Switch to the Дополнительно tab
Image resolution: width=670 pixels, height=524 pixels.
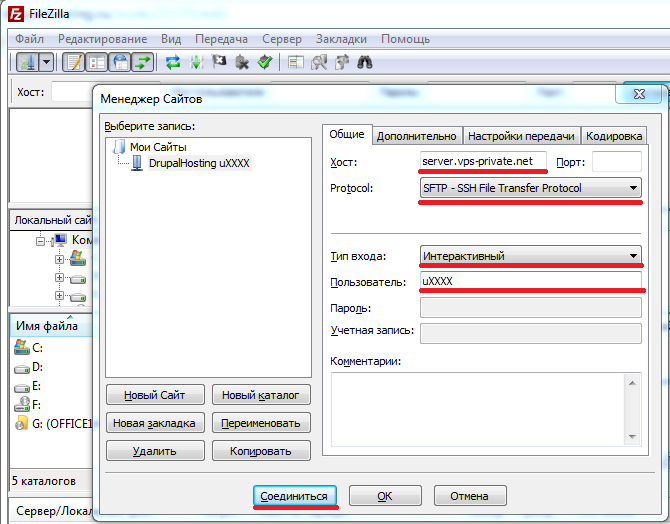416,136
